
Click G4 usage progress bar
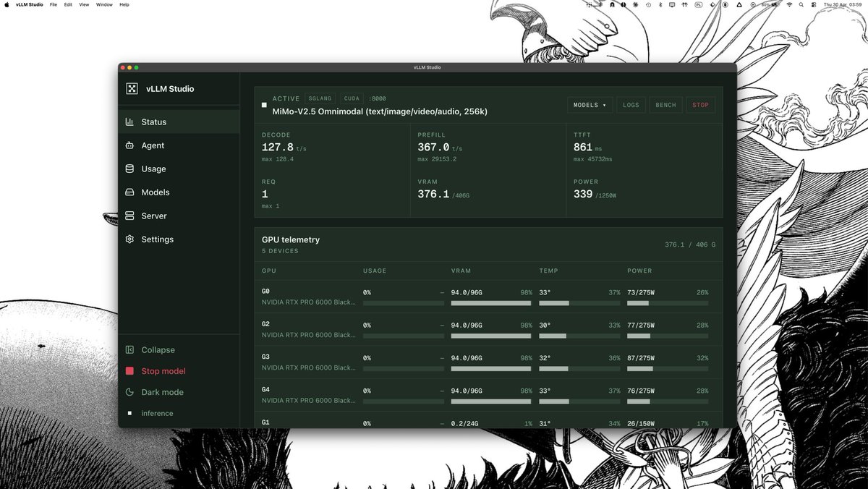click(404, 401)
